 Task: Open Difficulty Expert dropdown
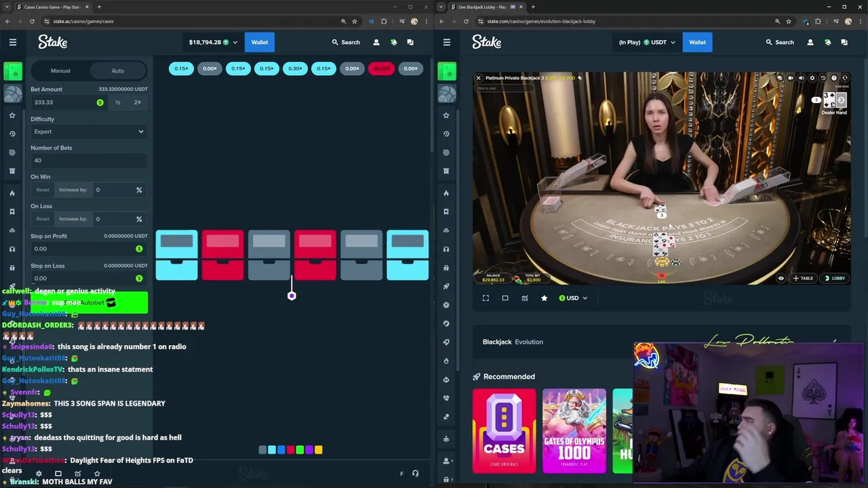pyautogui.click(x=89, y=131)
